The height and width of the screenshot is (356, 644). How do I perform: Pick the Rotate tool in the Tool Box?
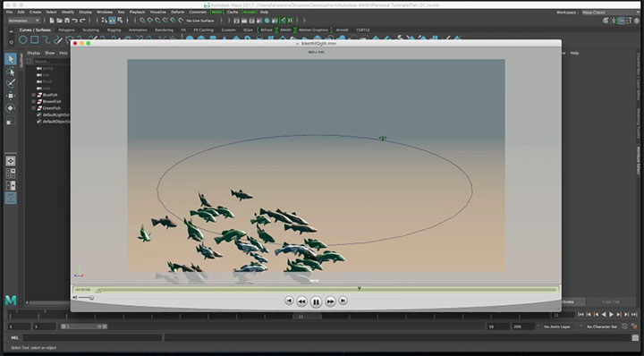point(11,108)
